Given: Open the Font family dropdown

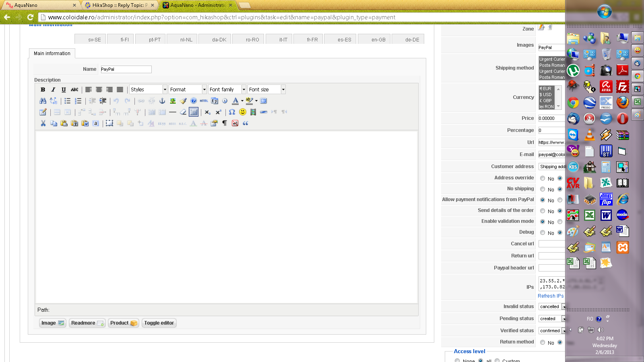Looking at the screenshot, I should 227,89.
